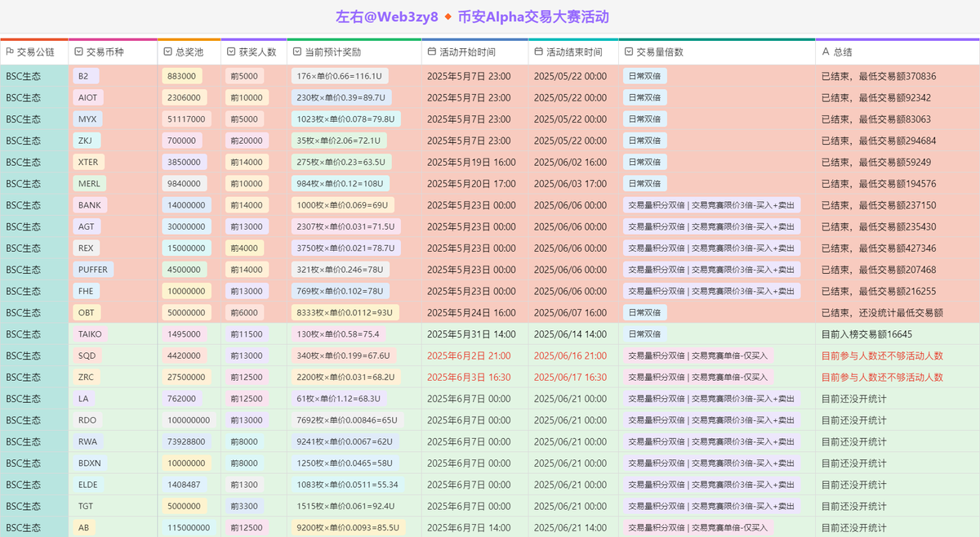Click the red start time 2025年6月2日 21:00
The image size is (980, 537).
[x=469, y=356]
